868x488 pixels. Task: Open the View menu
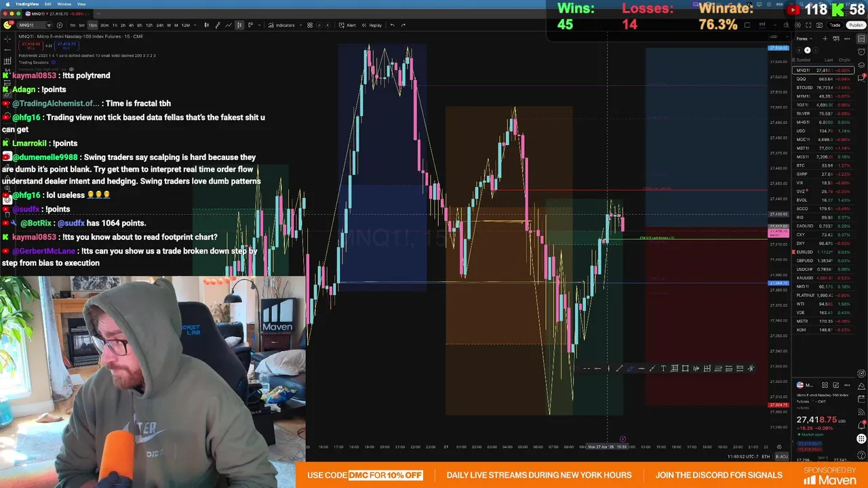81,4
